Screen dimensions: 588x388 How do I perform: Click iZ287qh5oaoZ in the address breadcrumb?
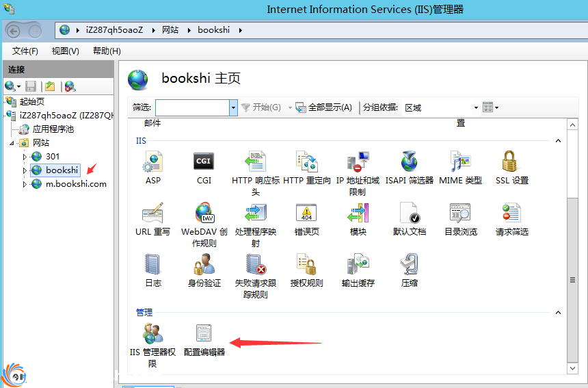pos(114,30)
